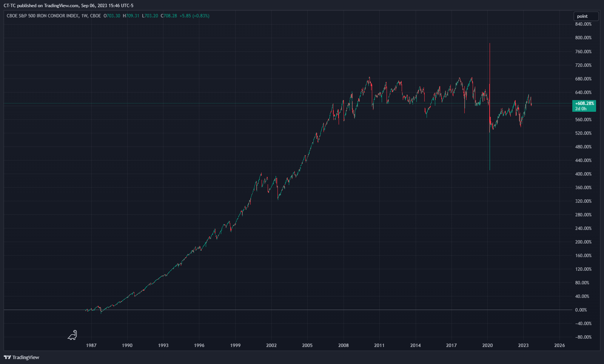Click the 1W interval in the legend
The image size is (604, 364).
pos(84,16)
